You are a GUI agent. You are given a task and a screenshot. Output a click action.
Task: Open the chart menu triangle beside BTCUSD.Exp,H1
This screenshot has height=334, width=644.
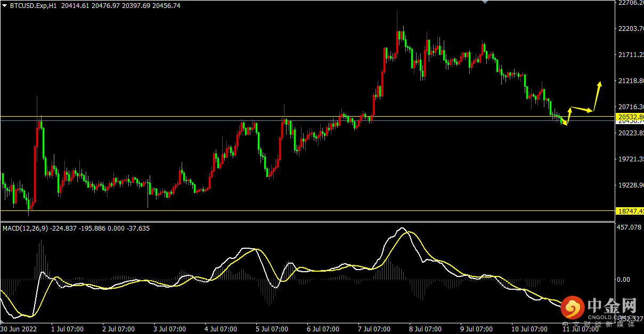(5, 5)
